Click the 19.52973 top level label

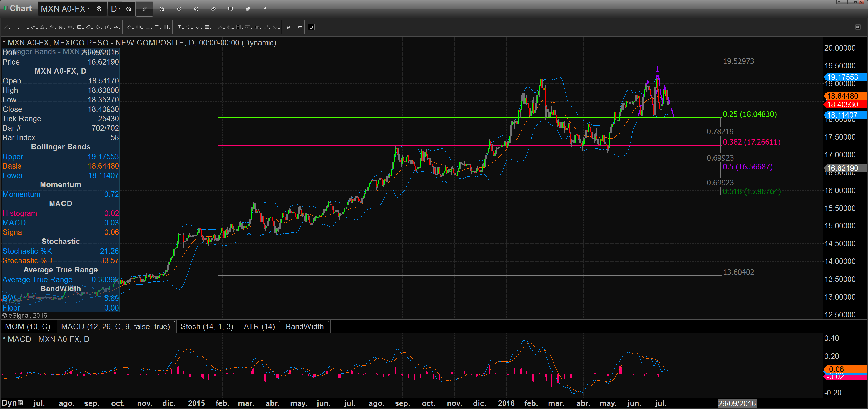coord(738,61)
